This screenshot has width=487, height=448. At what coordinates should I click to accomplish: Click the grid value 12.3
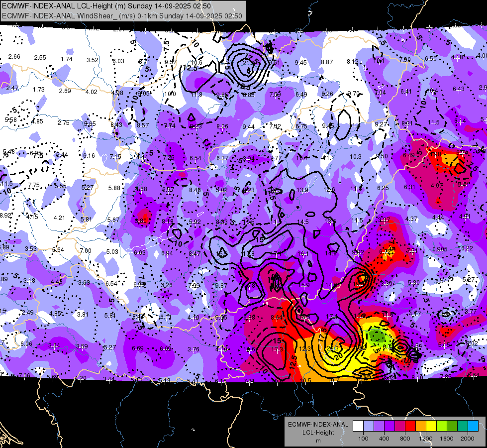tap(304, 349)
